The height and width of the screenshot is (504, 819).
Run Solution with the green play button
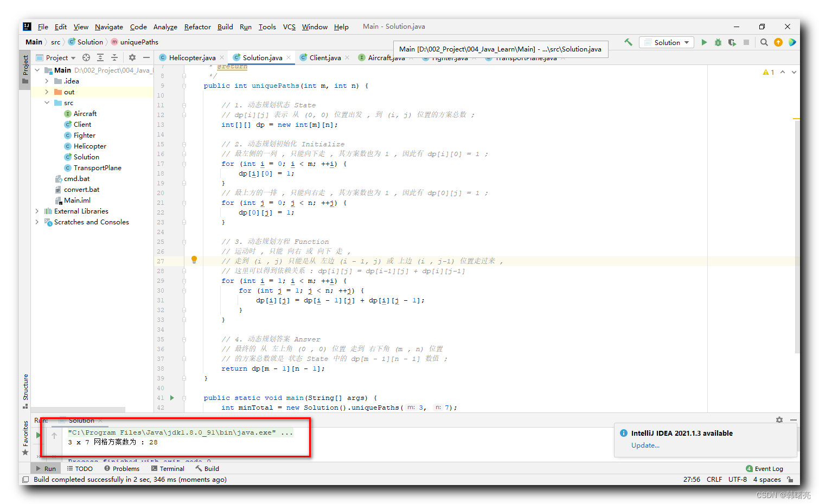(704, 42)
